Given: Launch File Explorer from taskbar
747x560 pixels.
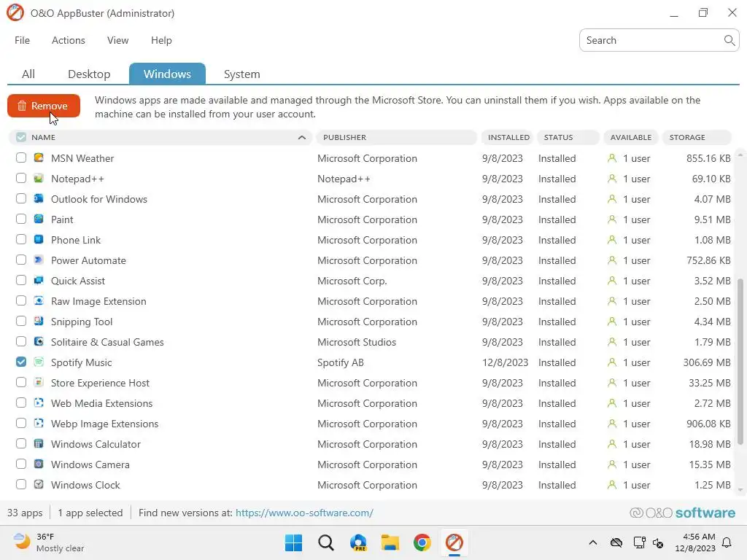Looking at the screenshot, I should point(390,542).
